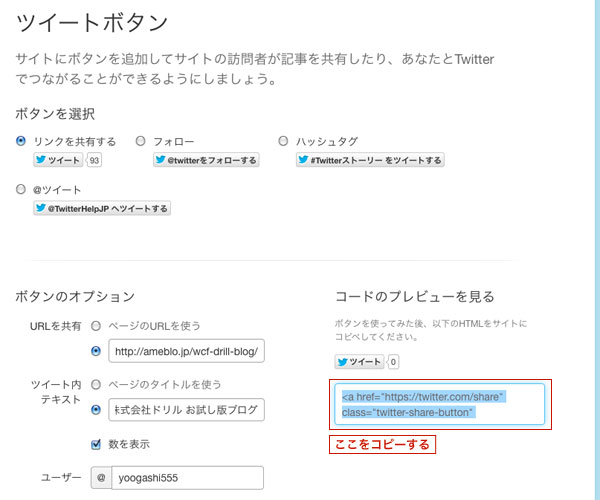Select the ハッシュタグ radio button
The width and height of the screenshot is (600, 500).
283,141
